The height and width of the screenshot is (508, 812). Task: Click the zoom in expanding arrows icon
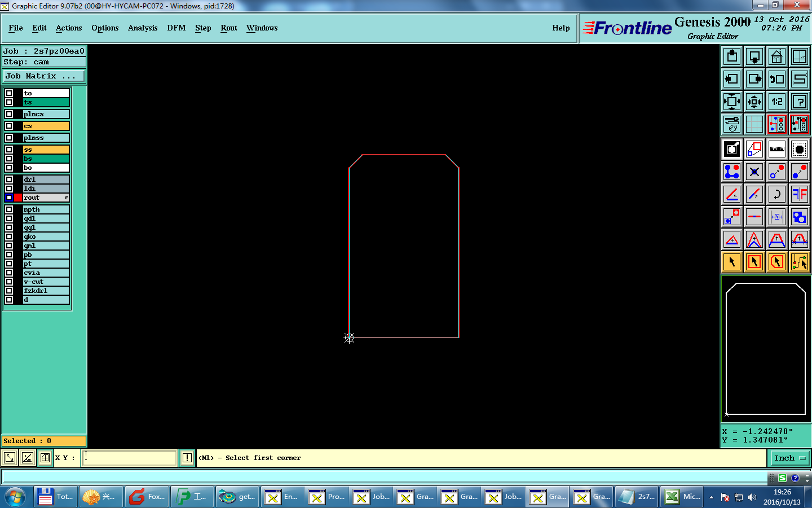732,102
